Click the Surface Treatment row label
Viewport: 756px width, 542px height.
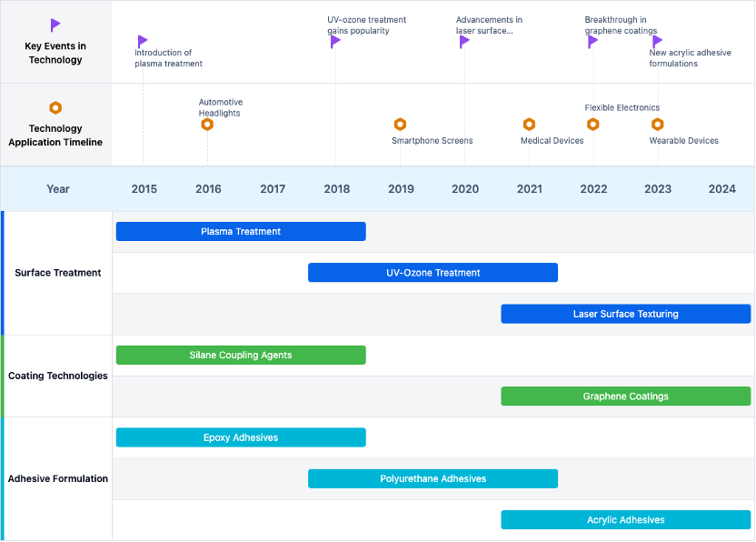click(x=58, y=273)
